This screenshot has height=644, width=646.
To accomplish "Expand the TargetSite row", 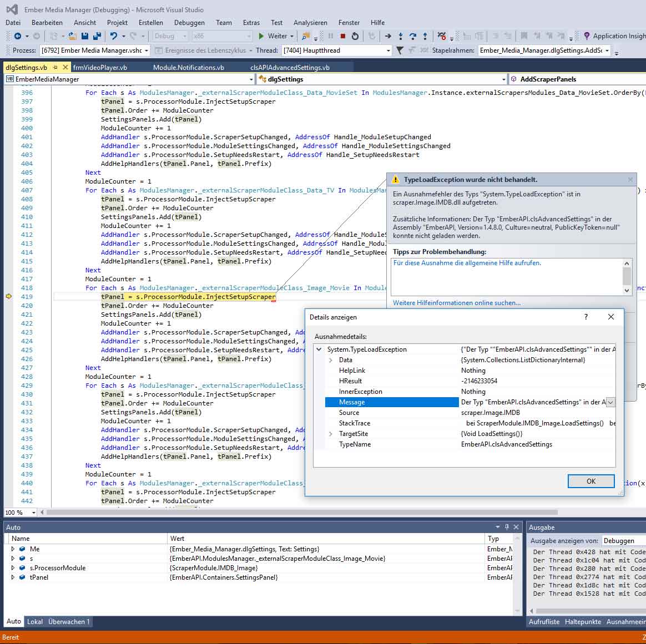I will [x=330, y=434].
